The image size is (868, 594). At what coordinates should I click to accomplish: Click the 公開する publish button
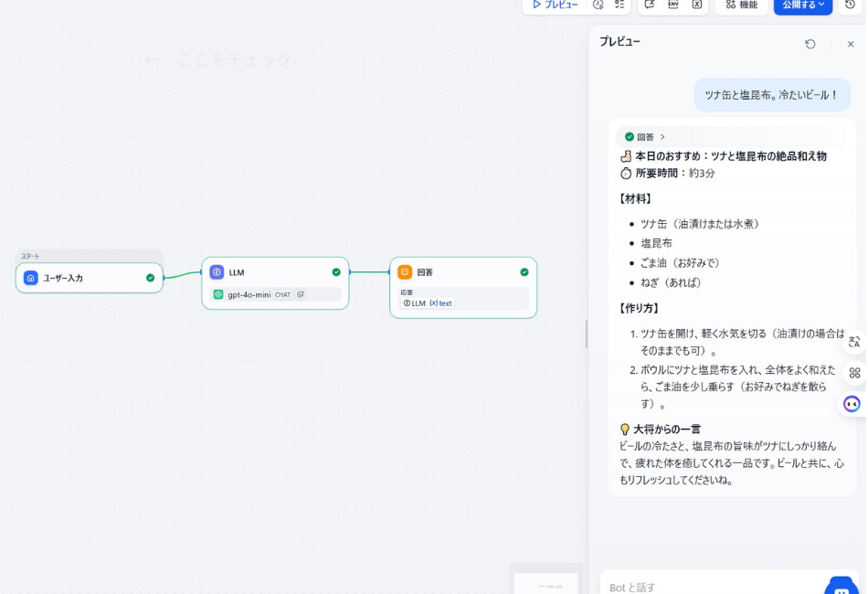click(797, 6)
